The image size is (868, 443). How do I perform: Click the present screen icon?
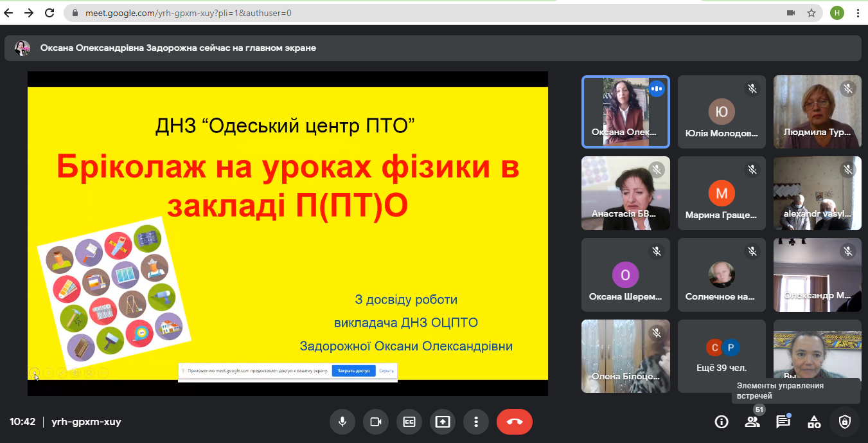(x=443, y=422)
